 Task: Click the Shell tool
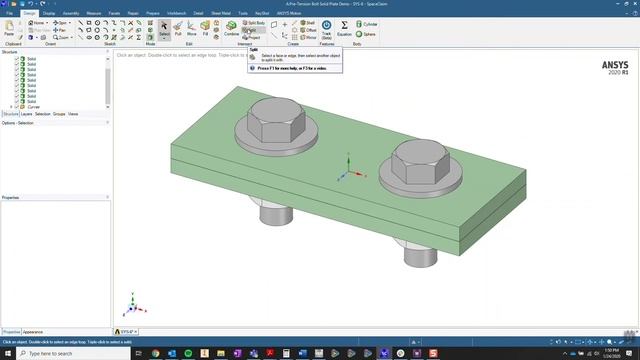pyautogui.click(x=307, y=23)
